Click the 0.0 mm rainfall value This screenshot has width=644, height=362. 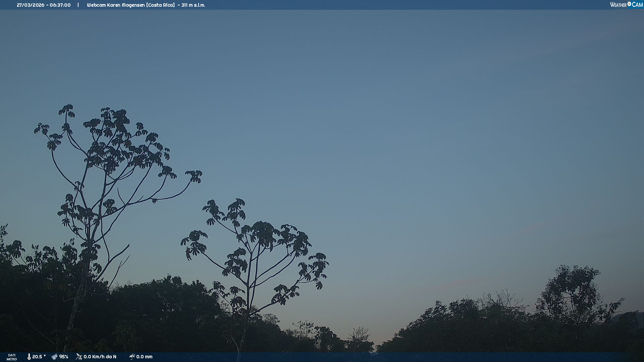pos(144,357)
